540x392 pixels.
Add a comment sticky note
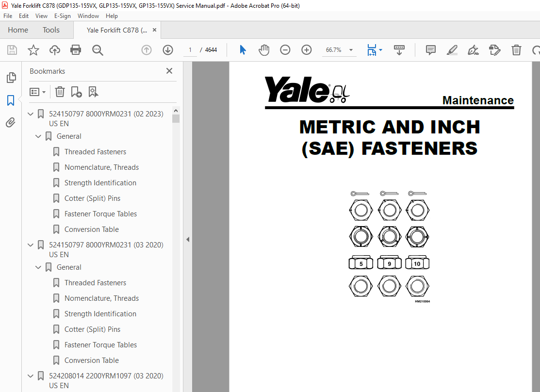(x=430, y=50)
